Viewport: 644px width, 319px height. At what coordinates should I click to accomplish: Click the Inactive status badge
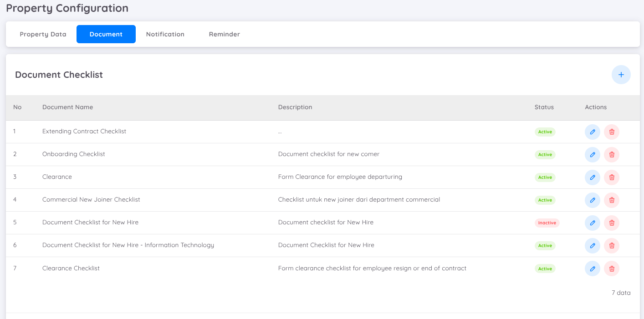[547, 223]
